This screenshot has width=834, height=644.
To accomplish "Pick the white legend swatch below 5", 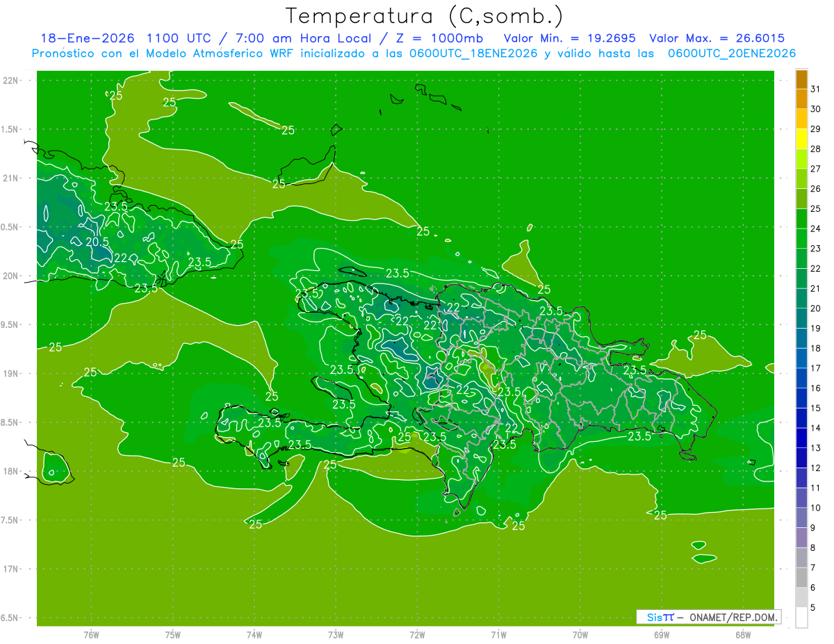I will 801,618.
